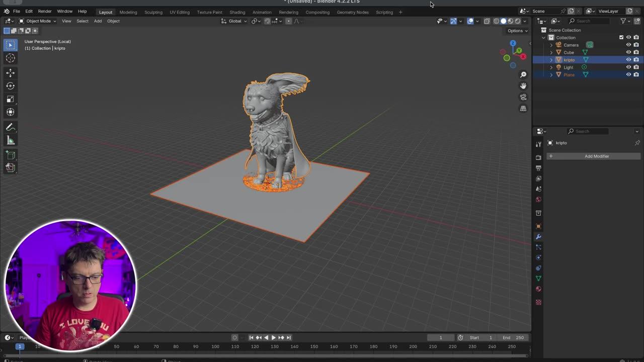Screen dimensions: 644x362
Task: Activate the Scale tool
Action: 10,99
